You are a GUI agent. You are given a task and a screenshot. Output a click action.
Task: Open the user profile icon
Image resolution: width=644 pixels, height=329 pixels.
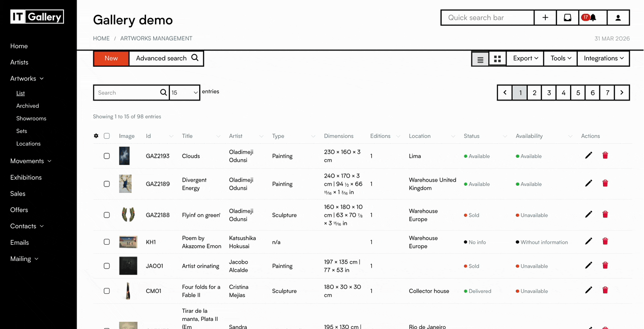(618, 18)
